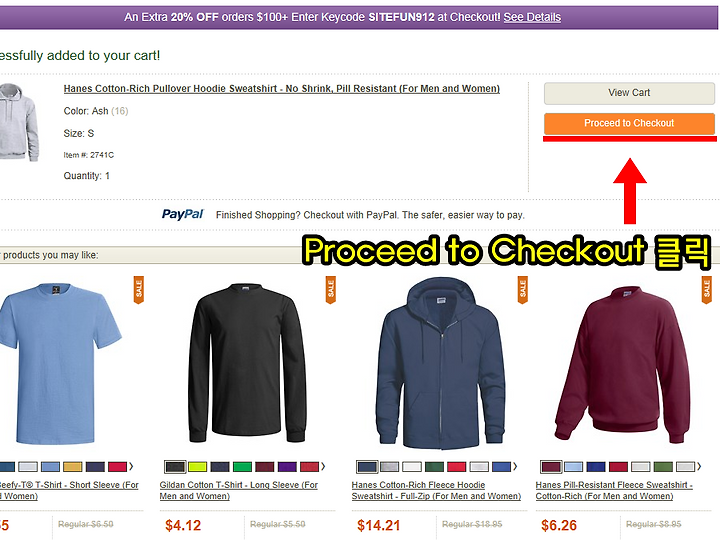Pick the neon yellow swatch for Gildan shirt
Viewport: 720px width, 540px height.
[x=197, y=467]
